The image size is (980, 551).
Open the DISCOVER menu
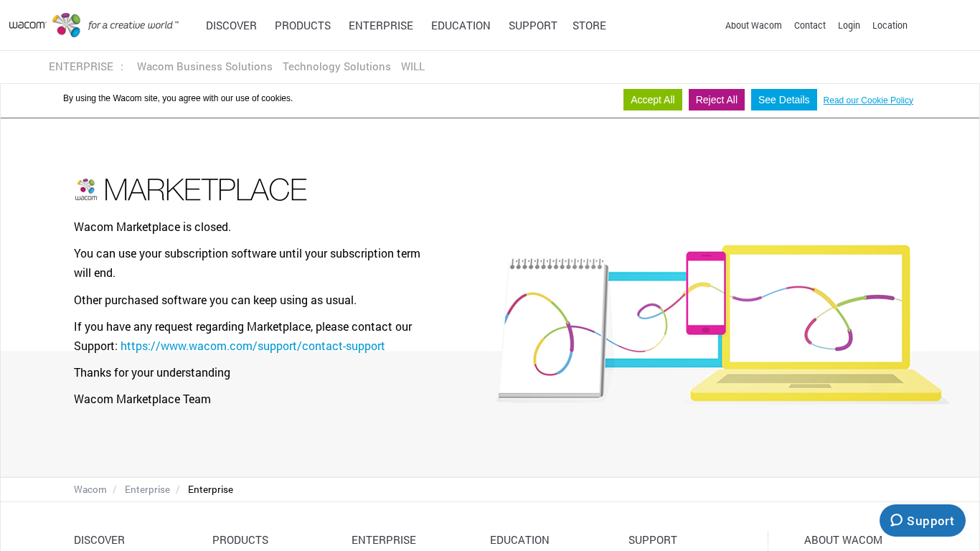pyautogui.click(x=231, y=26)
